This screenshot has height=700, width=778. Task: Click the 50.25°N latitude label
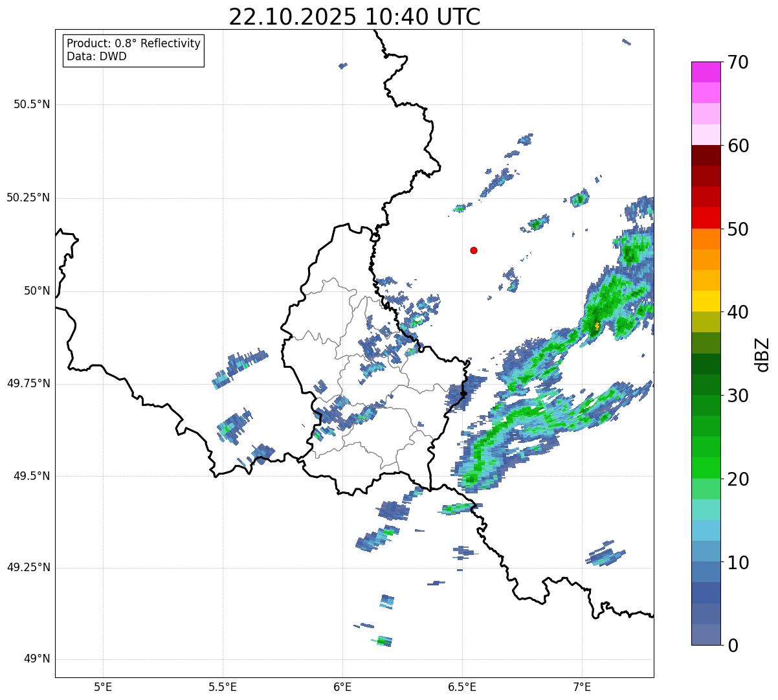(28, 198)
